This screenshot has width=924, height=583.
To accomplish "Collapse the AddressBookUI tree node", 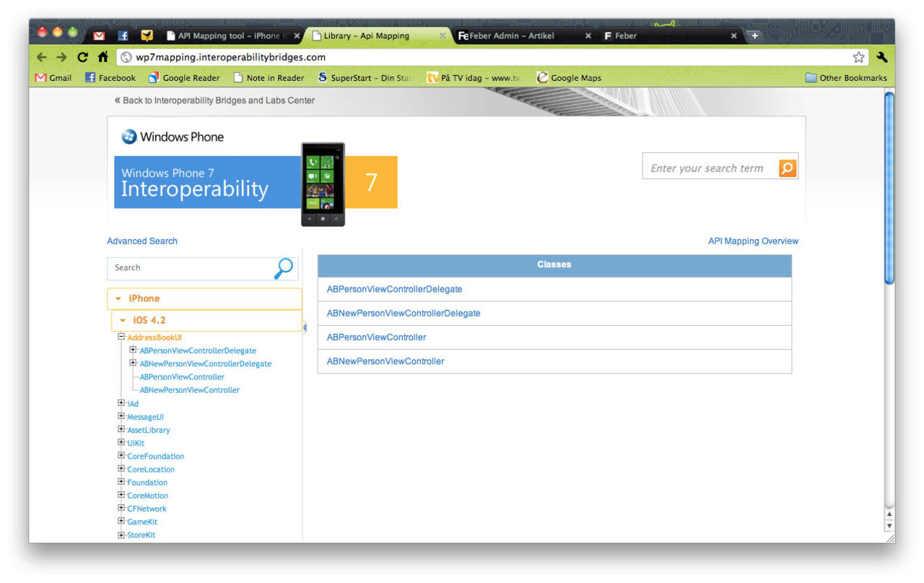I will [x=121, y=337].
